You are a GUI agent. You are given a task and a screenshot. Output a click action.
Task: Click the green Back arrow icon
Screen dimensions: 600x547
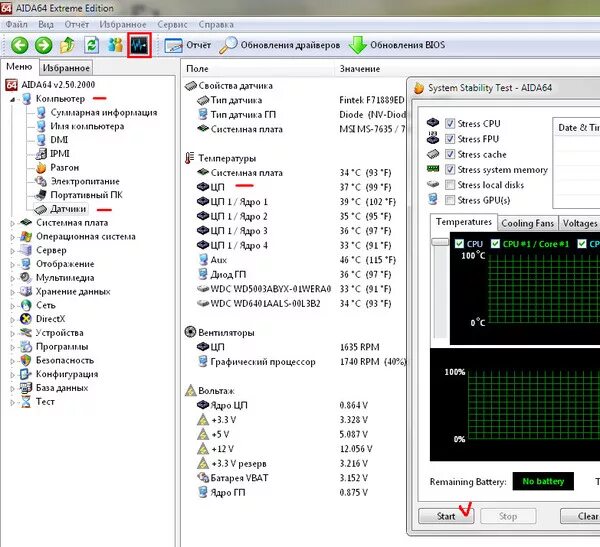tap(20, 45)
